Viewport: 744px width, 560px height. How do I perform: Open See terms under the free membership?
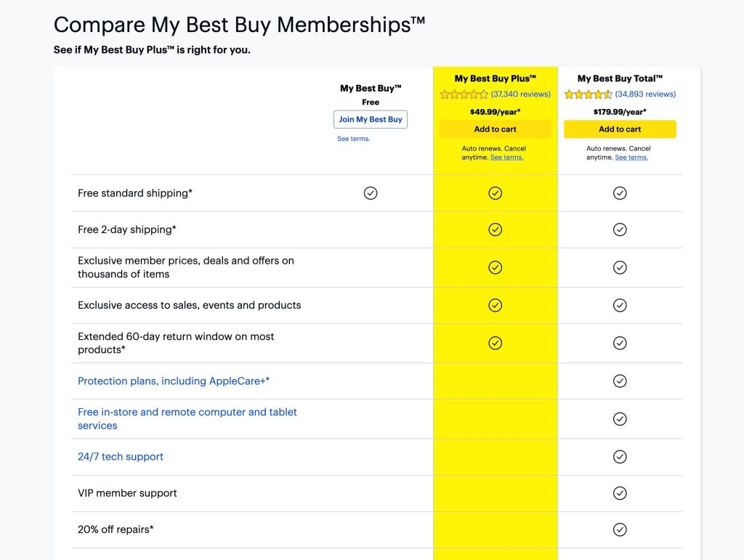tap(354, 138)
